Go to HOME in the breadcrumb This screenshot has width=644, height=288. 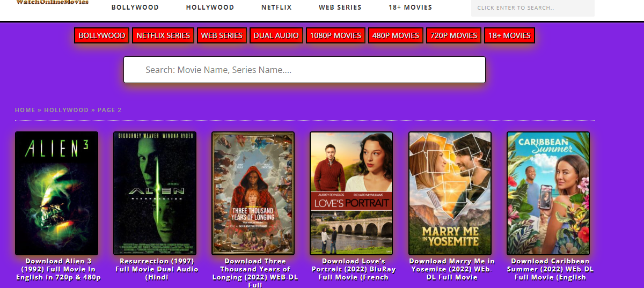(x=25, y=110)
